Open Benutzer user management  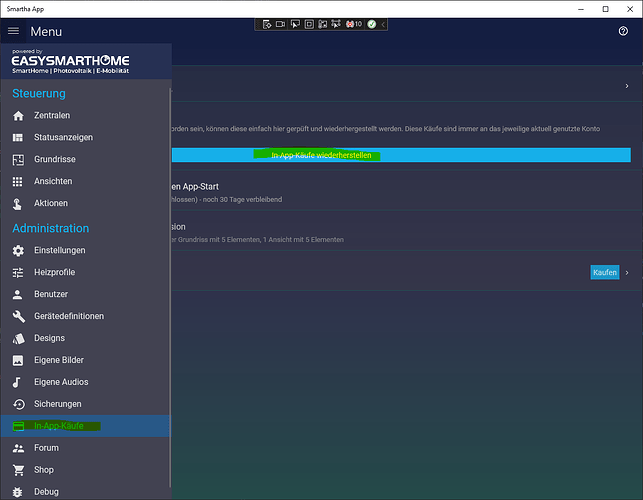(51, 294)
